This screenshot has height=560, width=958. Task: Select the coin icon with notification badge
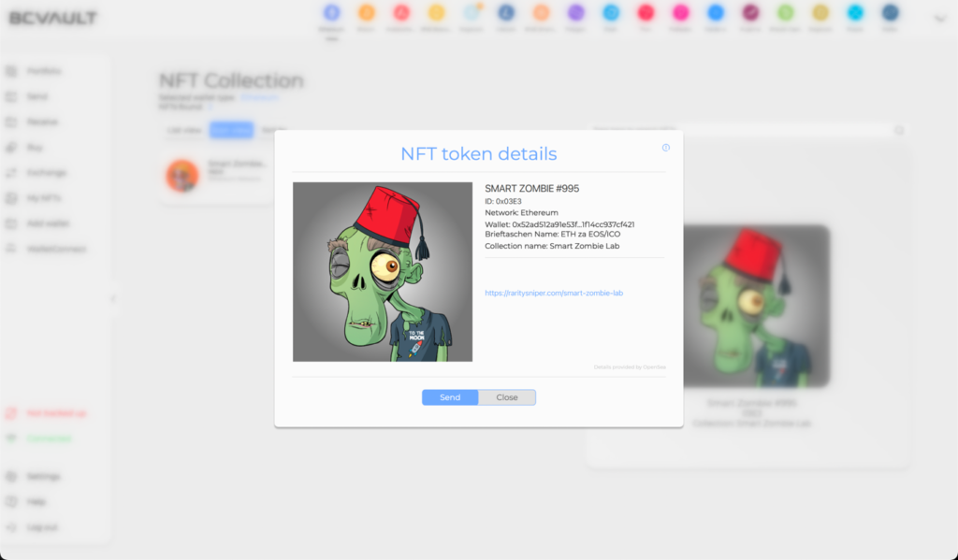coord(472,12)
